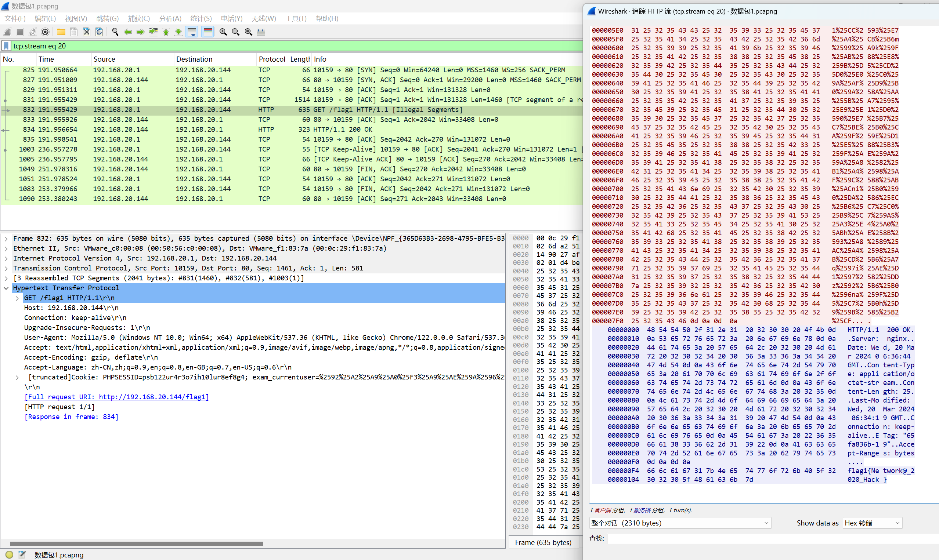
Task: Sort packet list by Protocol column
Action: [x=272, y=59]
